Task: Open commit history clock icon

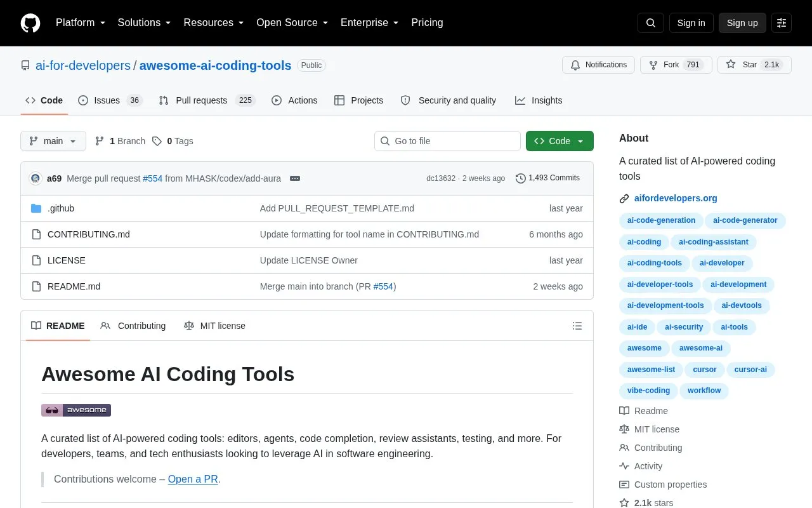Action: click(521, 178)
